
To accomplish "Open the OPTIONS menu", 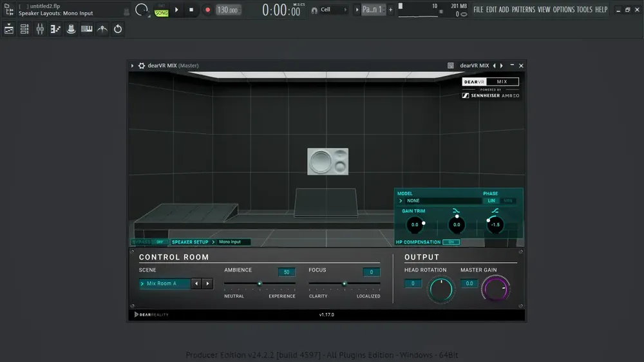I will (563, 10).
